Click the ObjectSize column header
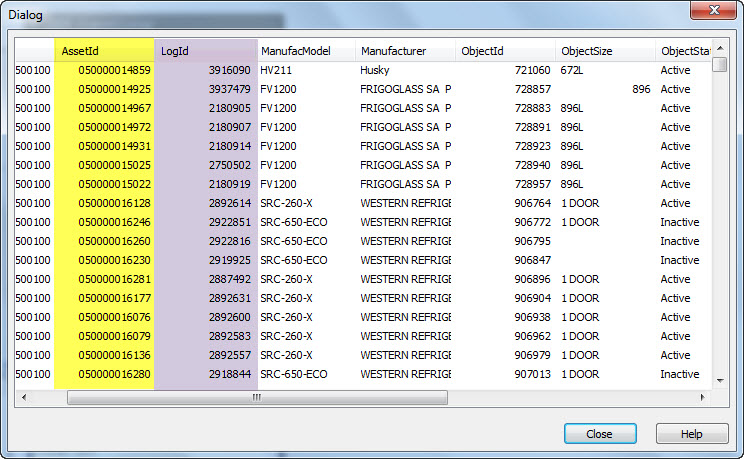 tap(605, 51)
